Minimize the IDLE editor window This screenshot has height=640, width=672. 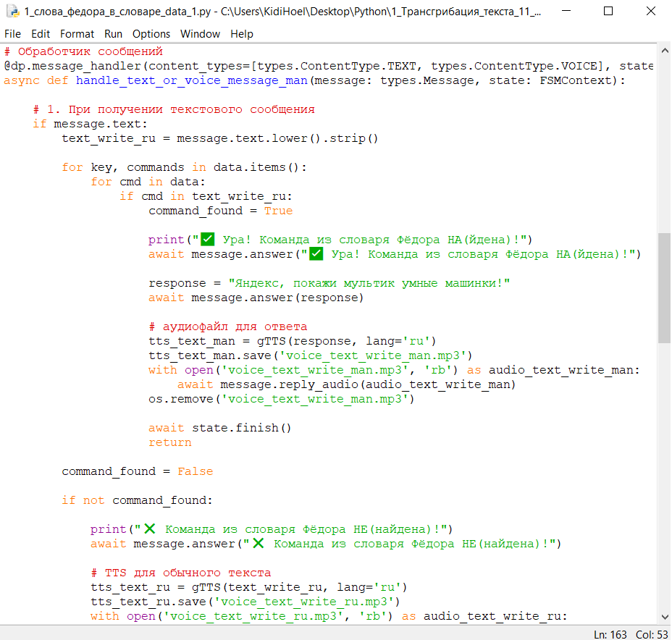tap(566, 11)
